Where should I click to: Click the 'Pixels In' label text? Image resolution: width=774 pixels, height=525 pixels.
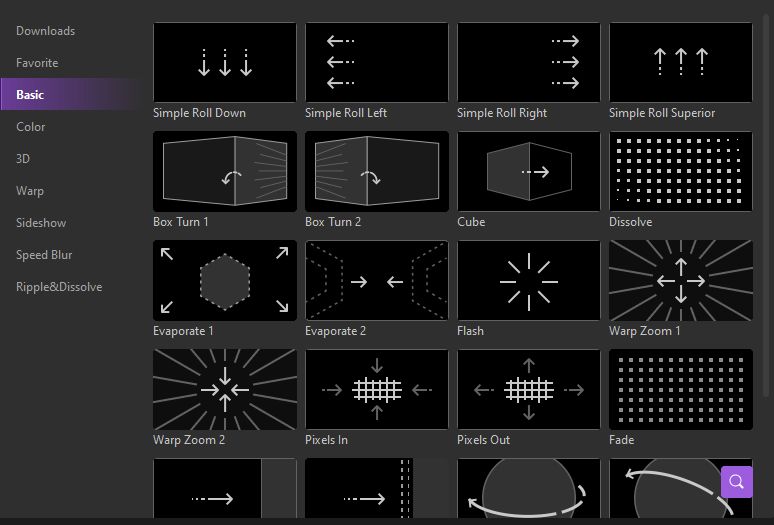326,440
